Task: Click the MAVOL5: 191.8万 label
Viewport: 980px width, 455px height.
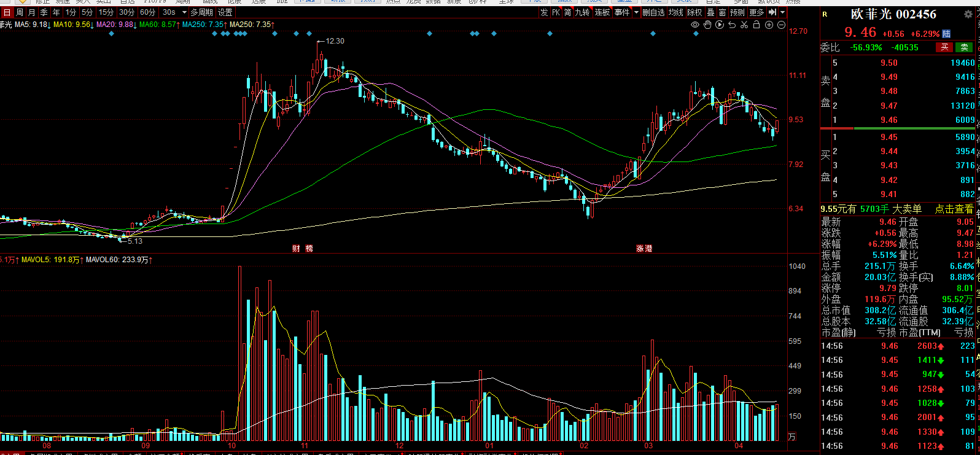Action: click(x=52, y=260)
